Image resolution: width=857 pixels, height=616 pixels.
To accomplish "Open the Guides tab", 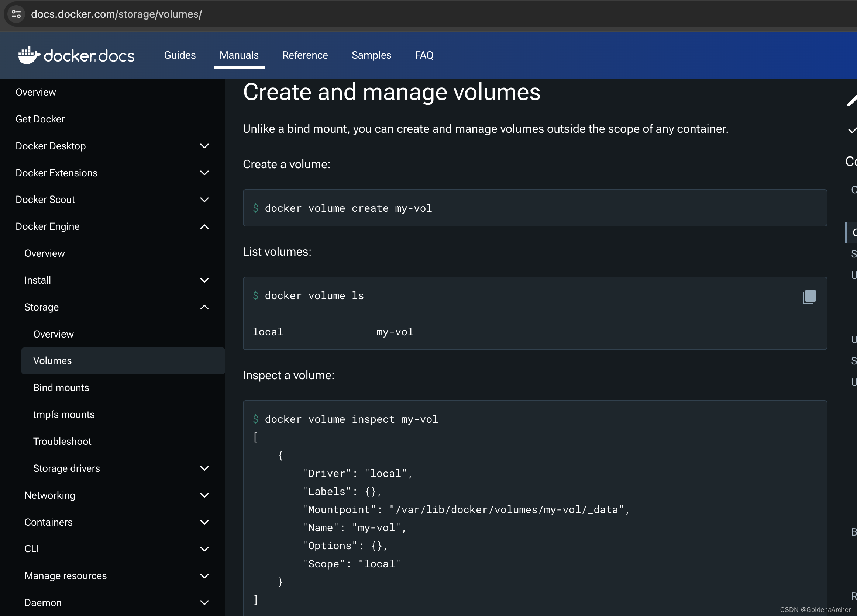I will click(x=180, y=55).
